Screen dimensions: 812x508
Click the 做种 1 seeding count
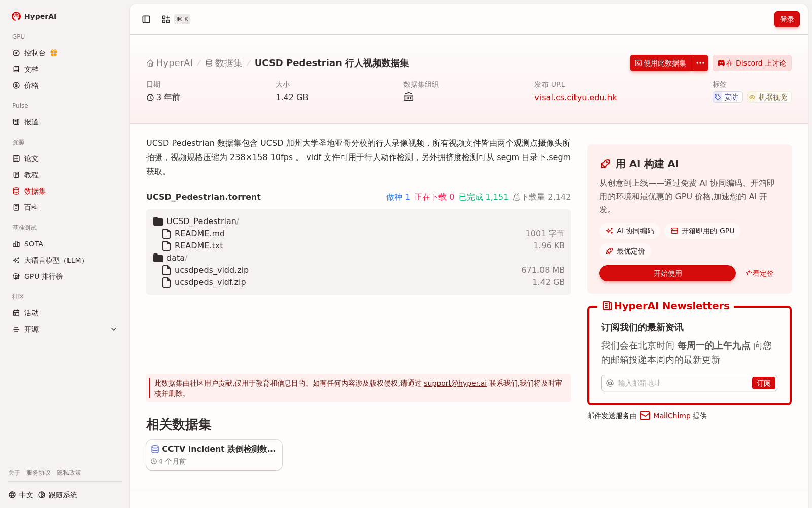coord(398,197)
